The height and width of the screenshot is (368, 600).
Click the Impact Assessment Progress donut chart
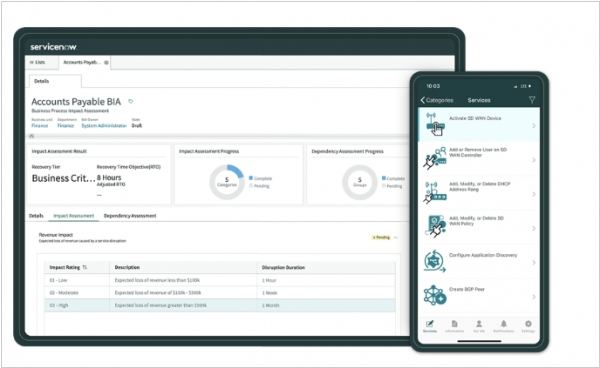(227, 182)
